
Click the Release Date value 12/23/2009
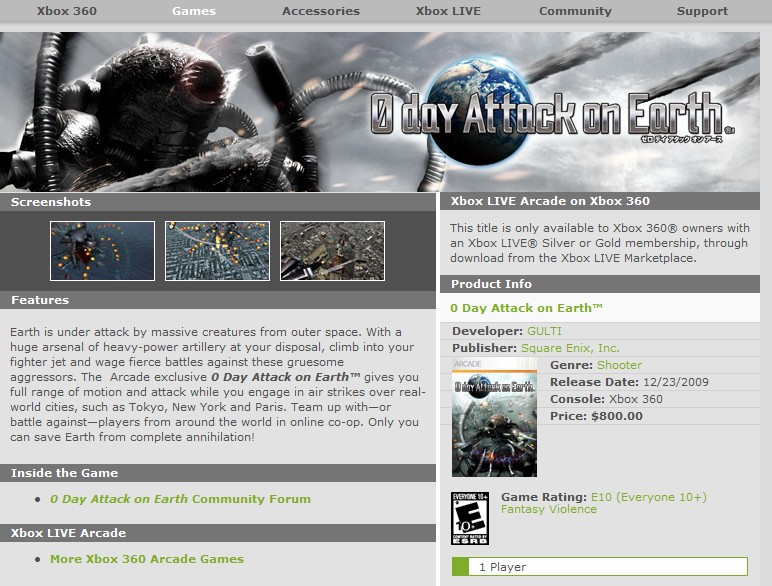pos(676,382)
